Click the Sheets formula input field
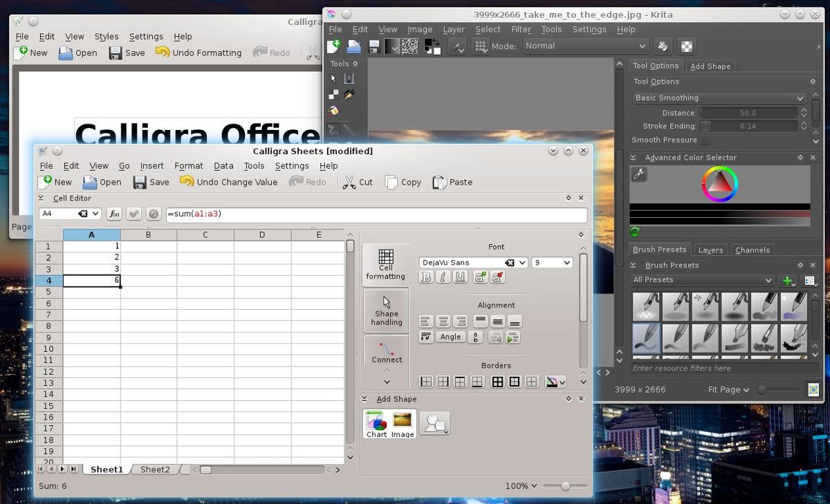The height and width of the screenshot is (504, 830). coord(376,214)
